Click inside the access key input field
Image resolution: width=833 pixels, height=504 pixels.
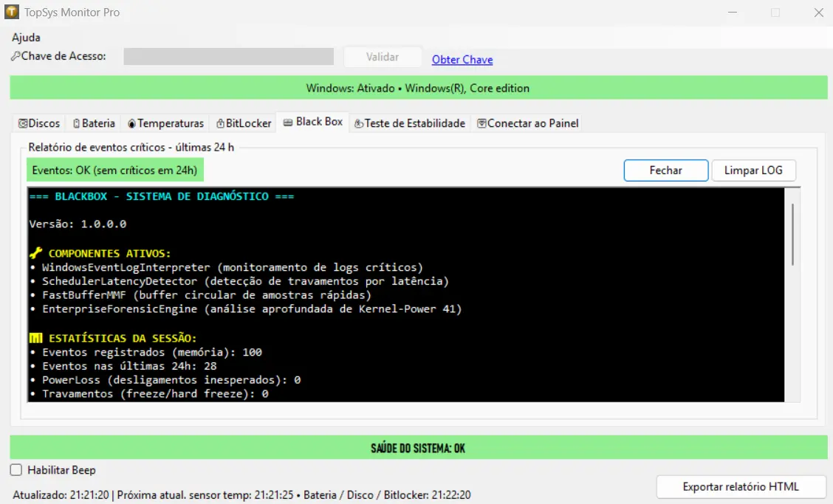click(x=229, y=56)
